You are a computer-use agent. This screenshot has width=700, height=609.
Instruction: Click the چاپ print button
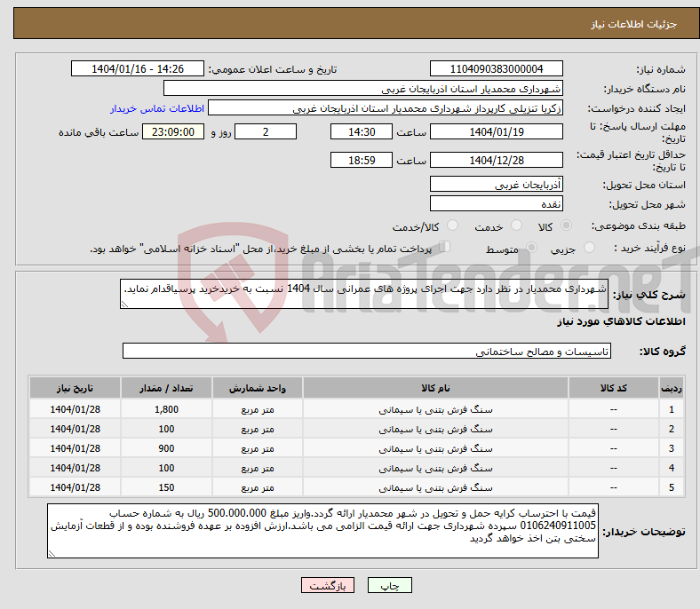[x=390, y=585]
